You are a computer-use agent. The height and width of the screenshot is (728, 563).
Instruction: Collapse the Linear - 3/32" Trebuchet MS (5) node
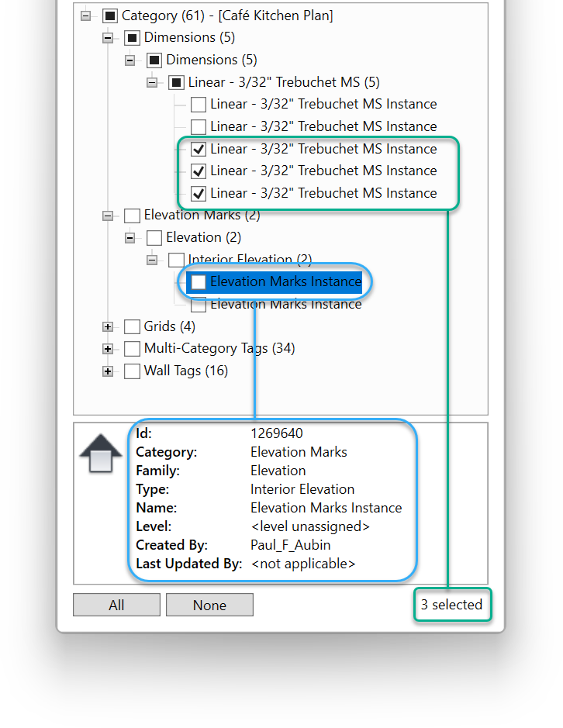152,83
